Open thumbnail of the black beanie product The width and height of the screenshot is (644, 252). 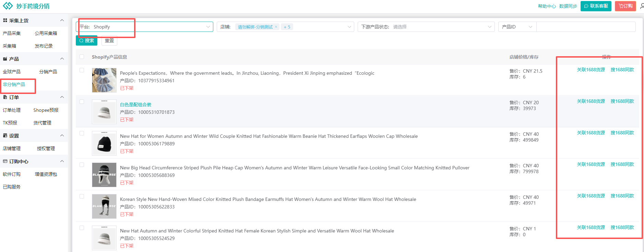pos(104,143)
